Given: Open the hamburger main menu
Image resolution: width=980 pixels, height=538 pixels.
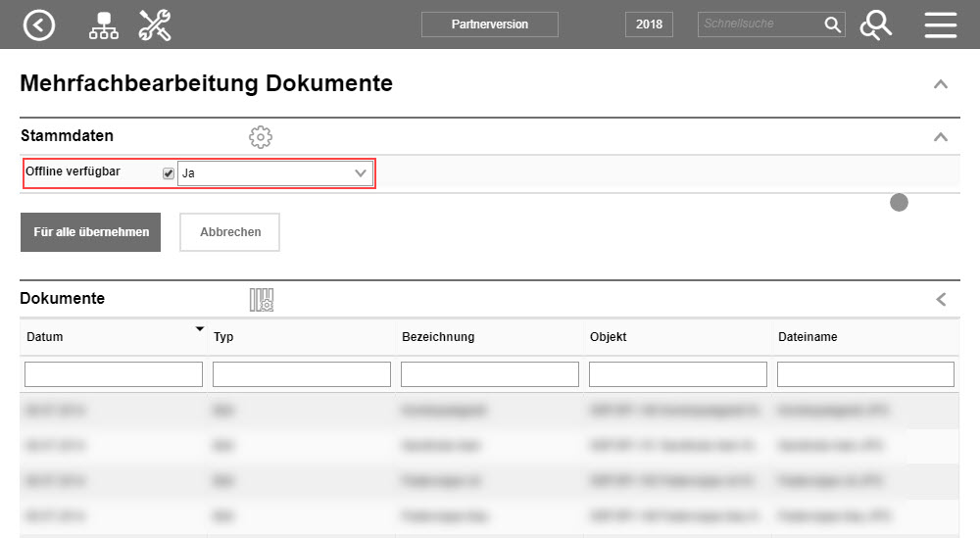Looking at the screenshot, I should pos(940,25).
